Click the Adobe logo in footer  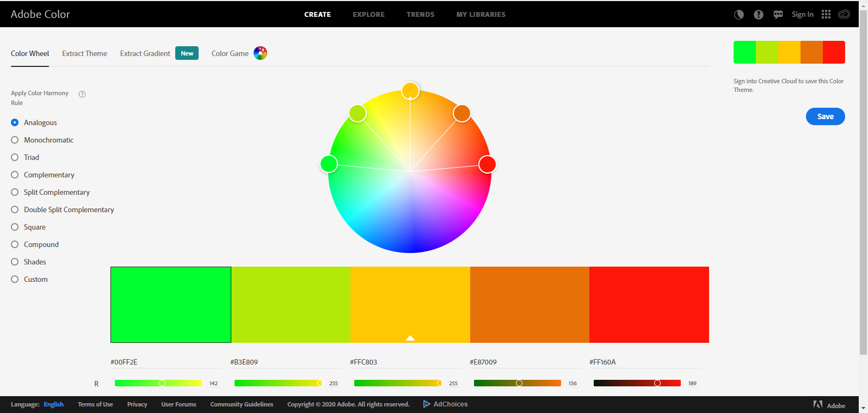818,404
